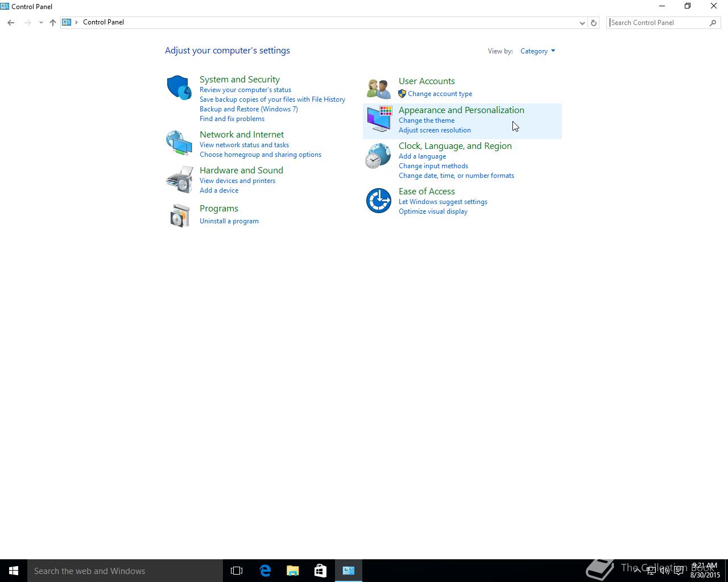
Task: Open the Action Center notification icon
Action: 679,571
